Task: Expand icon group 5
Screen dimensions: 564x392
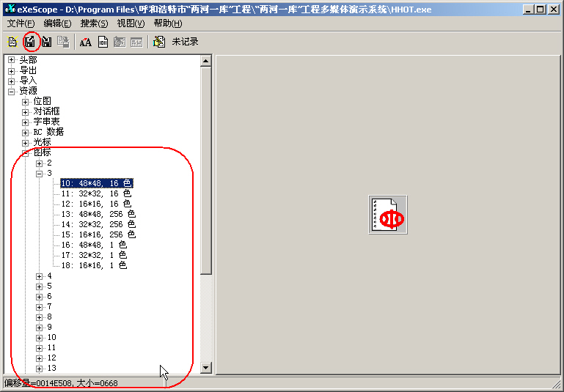Action: coord(39,286)
